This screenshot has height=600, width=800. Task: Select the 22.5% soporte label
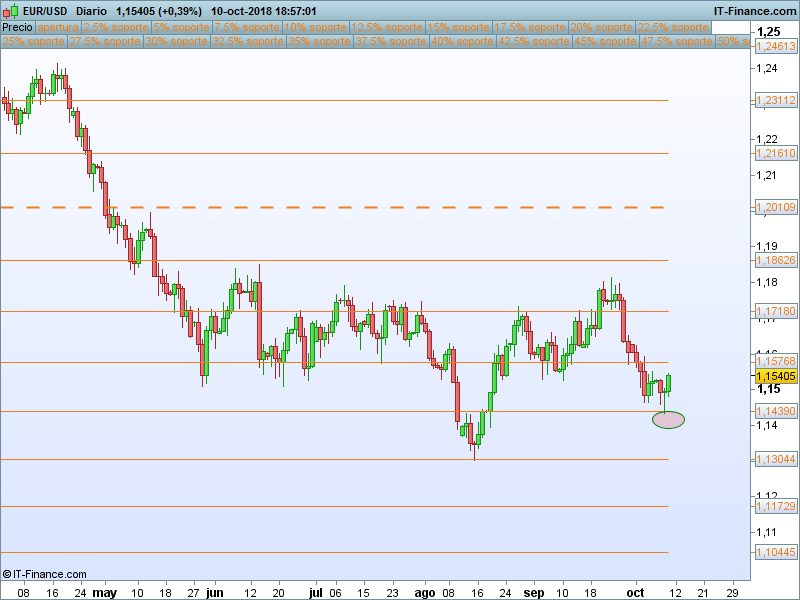click(x=672, y=28)
